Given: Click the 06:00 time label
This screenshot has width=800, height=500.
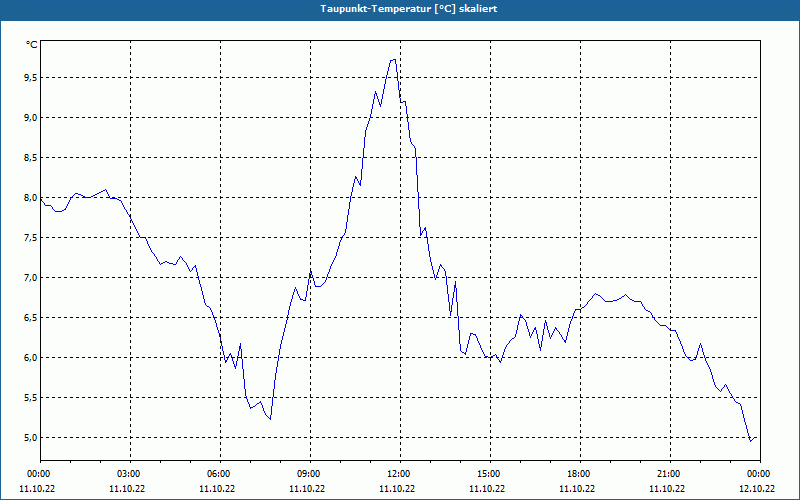Looking at the screenshot, I should [220, 474].
